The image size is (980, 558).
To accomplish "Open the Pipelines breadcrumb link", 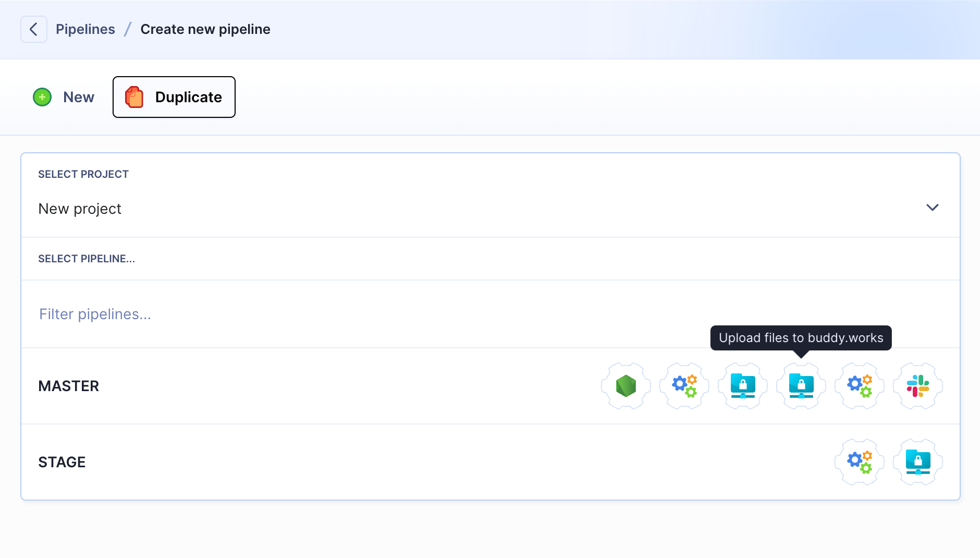I will (85, 29).
